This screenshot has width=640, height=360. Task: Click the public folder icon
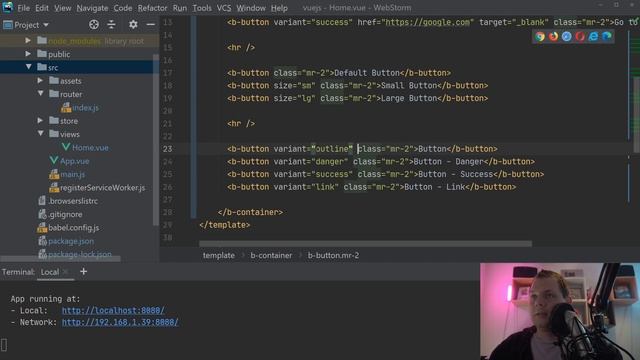click(x=42, y=53)
